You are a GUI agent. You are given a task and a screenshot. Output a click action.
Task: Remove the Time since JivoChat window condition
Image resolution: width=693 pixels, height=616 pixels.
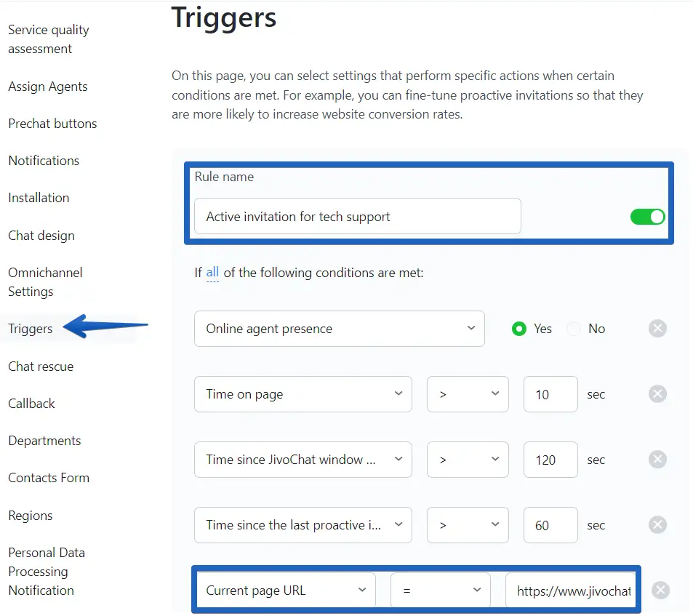click(657, 460)
